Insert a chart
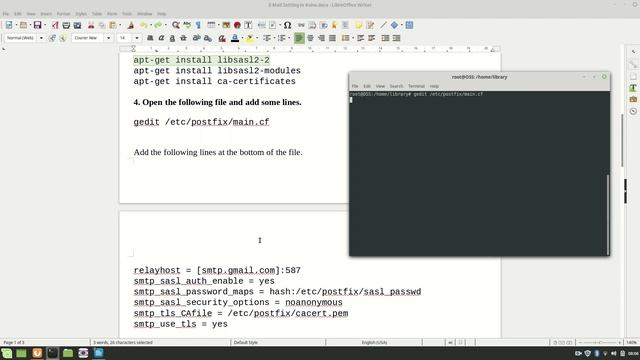This screenshot has height=360, width=640. (x=237, y=25)
